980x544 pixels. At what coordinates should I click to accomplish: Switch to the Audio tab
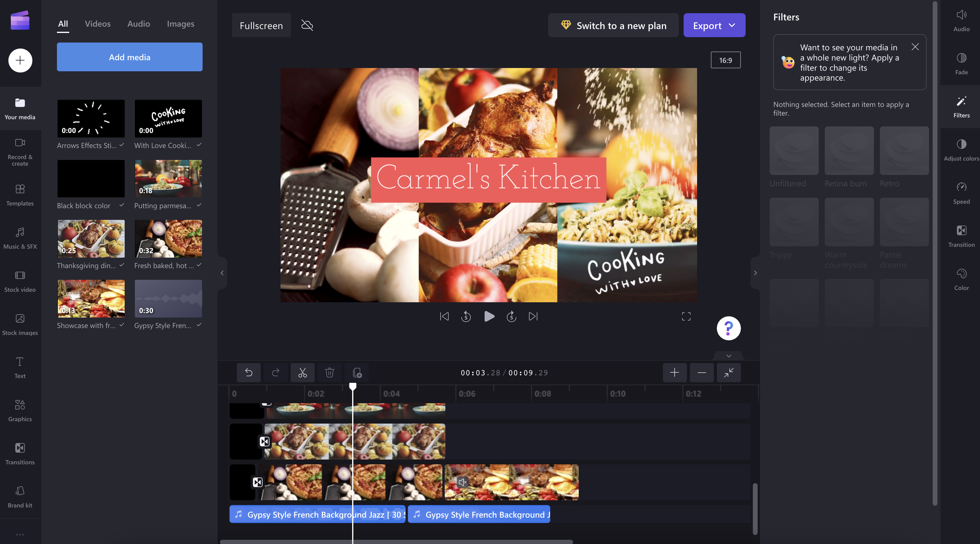[138, 24]
